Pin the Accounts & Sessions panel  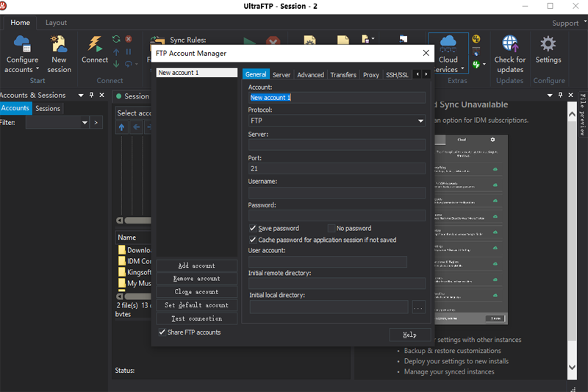92,95
